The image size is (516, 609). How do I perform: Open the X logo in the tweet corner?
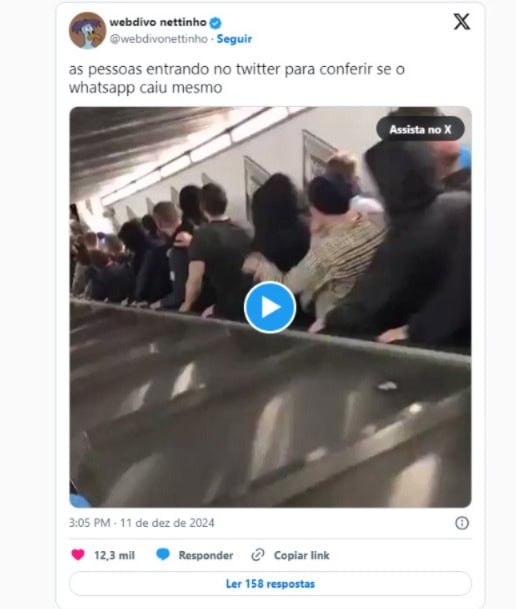click(x=462, y=22)
